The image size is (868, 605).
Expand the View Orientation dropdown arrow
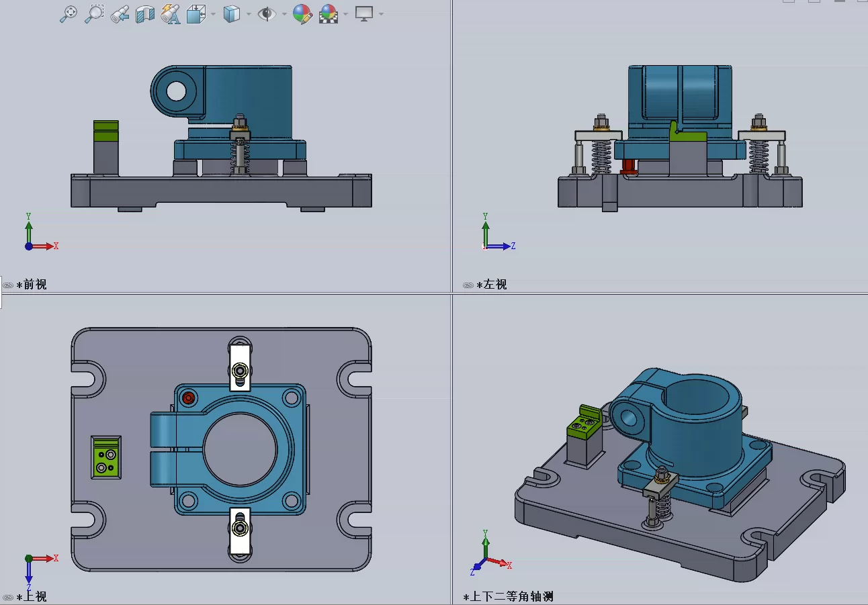click(x=213, y=14)
